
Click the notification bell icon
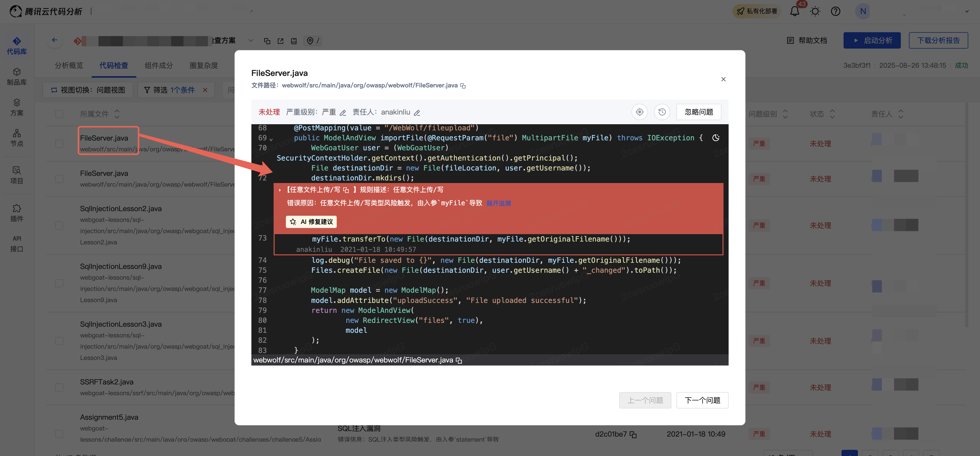794,12
